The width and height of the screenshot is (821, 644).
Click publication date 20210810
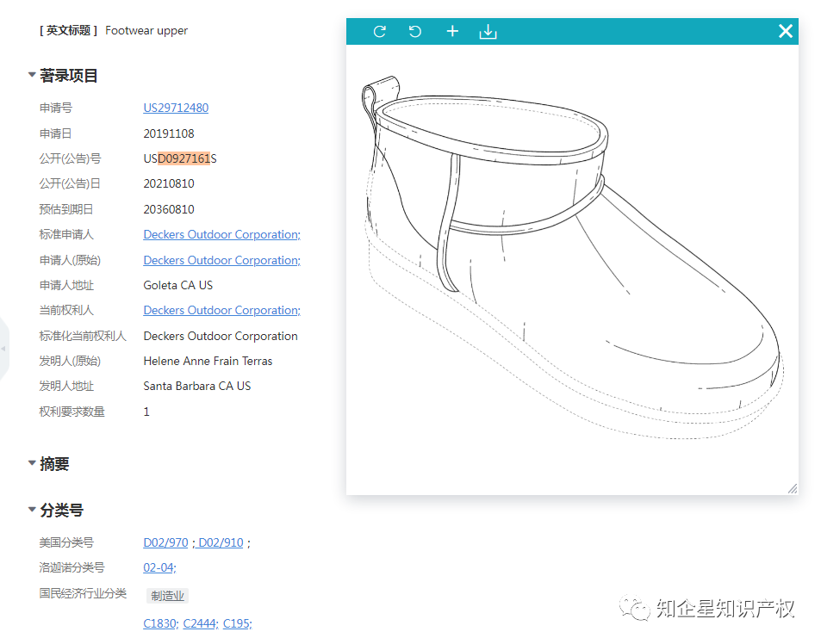pos(169,183)
